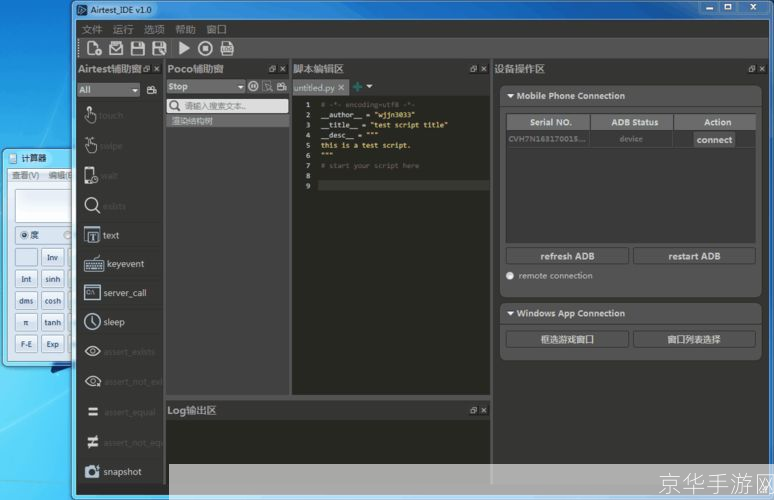The width and height of the screenshot is (774, 500).
Task: Open the 选项 menu
Action: [x=154, y=30]
